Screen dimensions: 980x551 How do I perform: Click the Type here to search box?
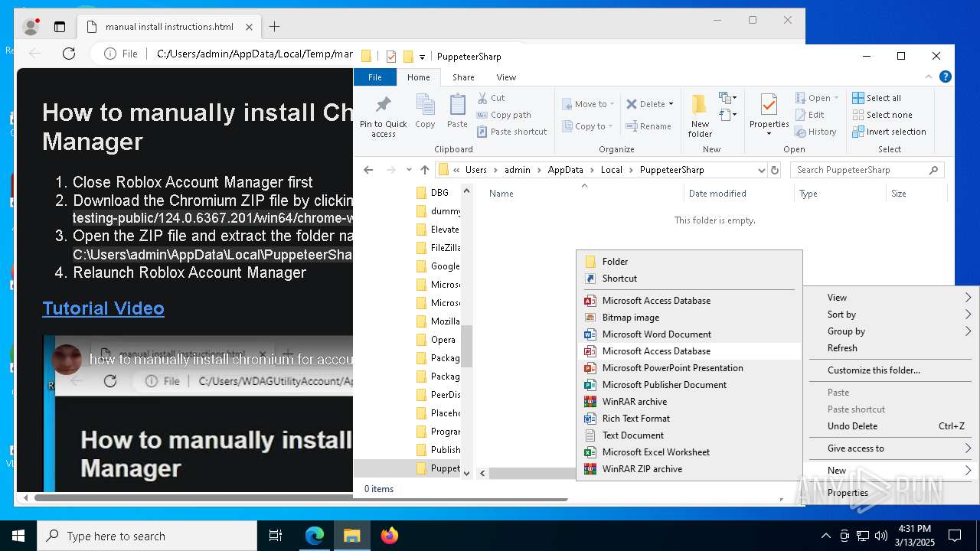(x=147, y=536)
